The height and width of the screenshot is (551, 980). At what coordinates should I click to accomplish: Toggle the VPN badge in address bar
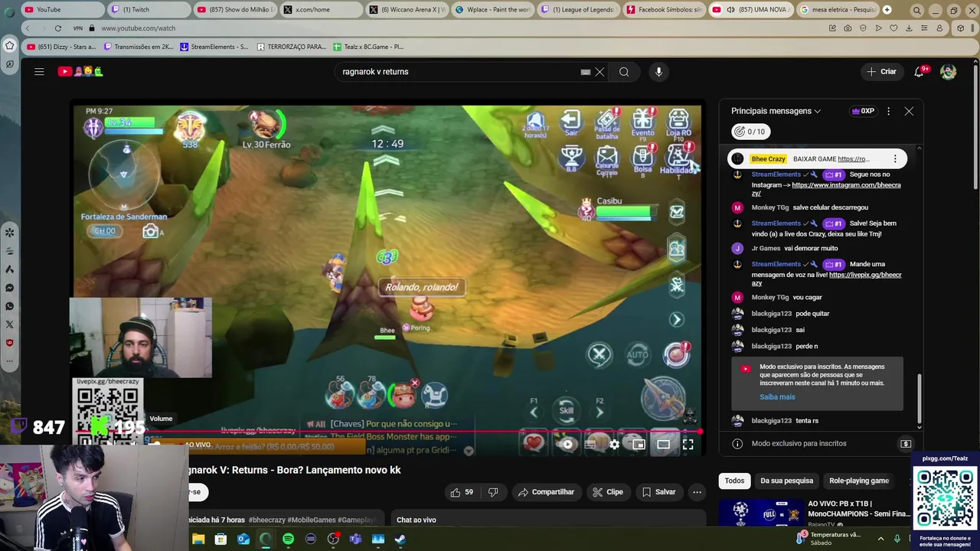(78, 28)
